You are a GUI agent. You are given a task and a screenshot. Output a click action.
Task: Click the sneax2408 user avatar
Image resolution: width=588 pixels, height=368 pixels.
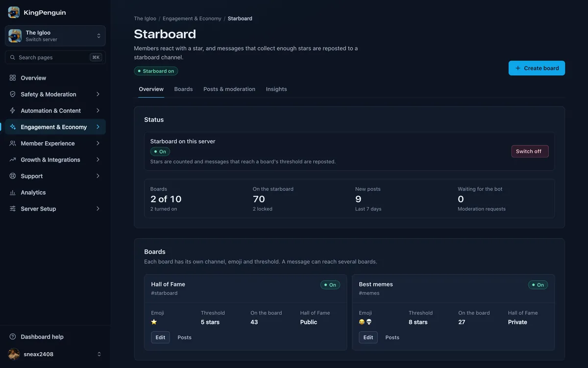14,354
